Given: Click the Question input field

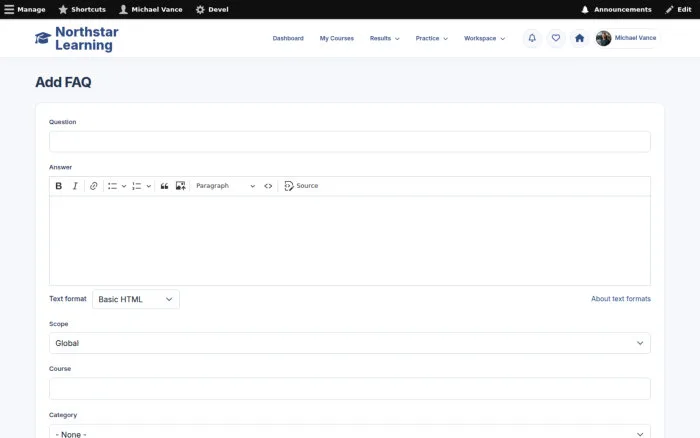Looking at the screenshot, I should click(x=350, y=142).
